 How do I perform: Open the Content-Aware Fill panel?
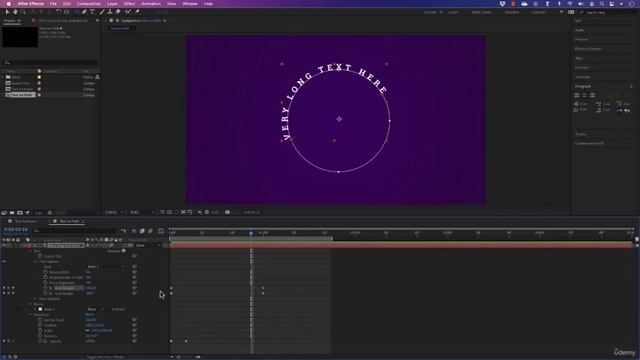(x=589, y=143)
